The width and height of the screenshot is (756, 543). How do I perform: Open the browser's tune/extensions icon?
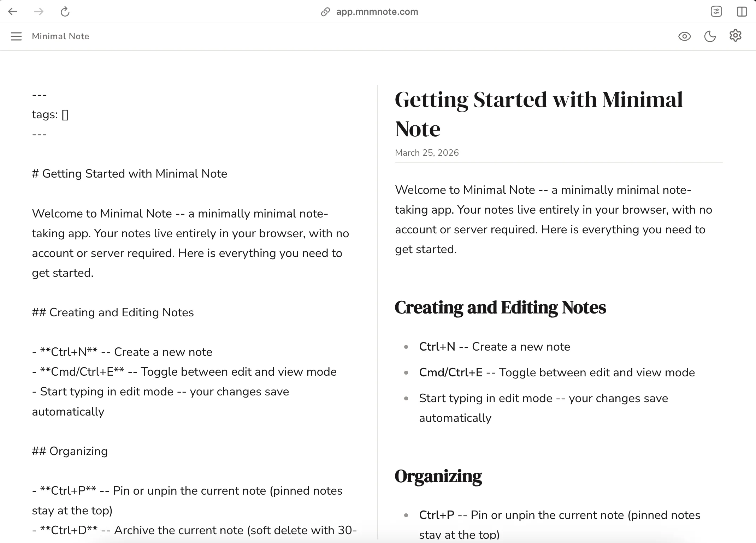pos(717,11)
